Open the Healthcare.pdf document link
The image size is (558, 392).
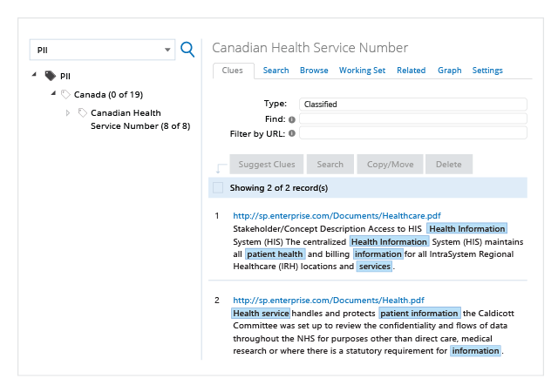337,215
